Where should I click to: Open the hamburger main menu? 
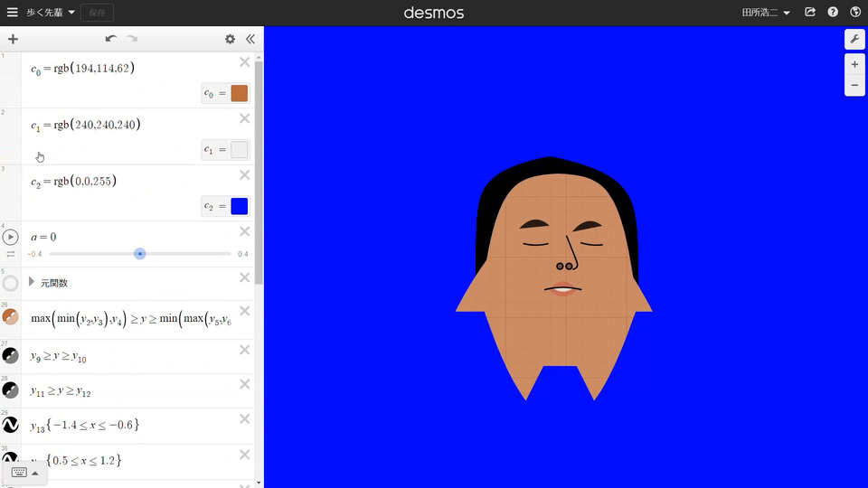click(x=12, y=13)
